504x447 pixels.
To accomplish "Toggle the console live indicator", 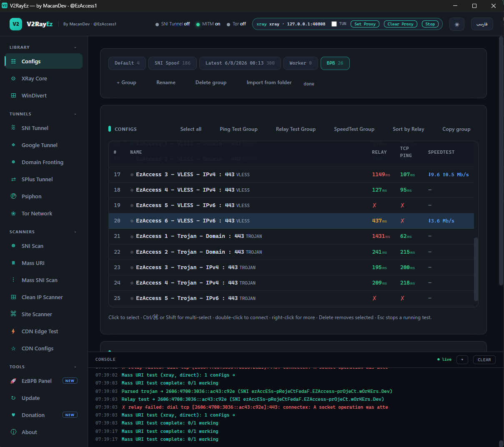I will click(x=444, y=360).
